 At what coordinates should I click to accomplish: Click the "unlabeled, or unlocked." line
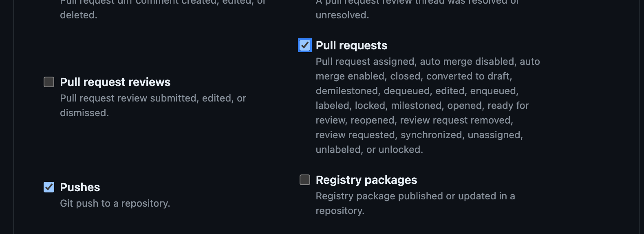(369, 150)
